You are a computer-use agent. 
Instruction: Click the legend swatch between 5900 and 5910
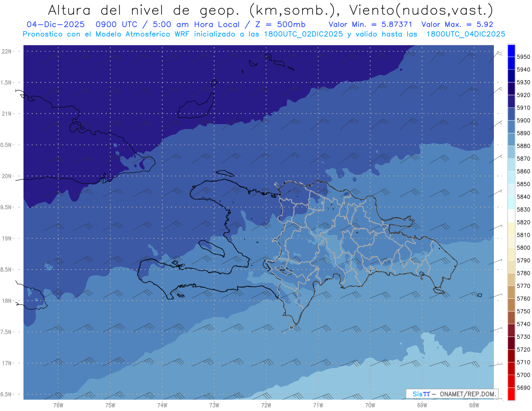click(511, 114)
